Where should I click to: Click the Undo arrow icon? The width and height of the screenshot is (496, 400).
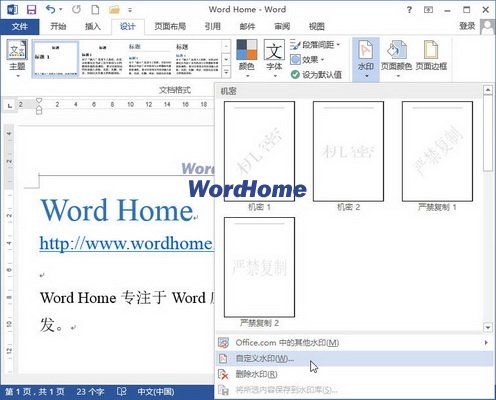[51, 9]
